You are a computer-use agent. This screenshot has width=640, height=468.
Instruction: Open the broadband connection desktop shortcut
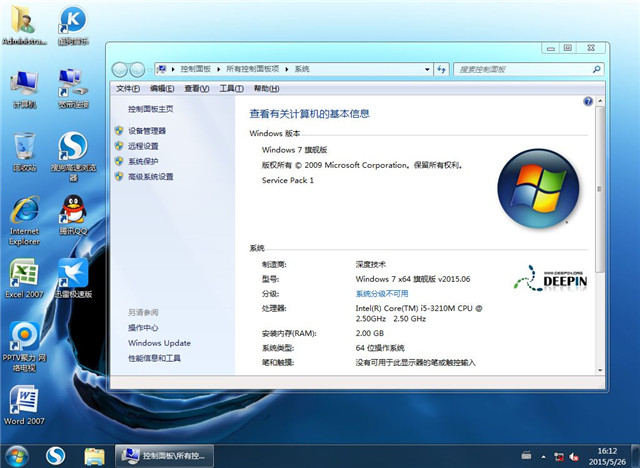pos(73,89)
